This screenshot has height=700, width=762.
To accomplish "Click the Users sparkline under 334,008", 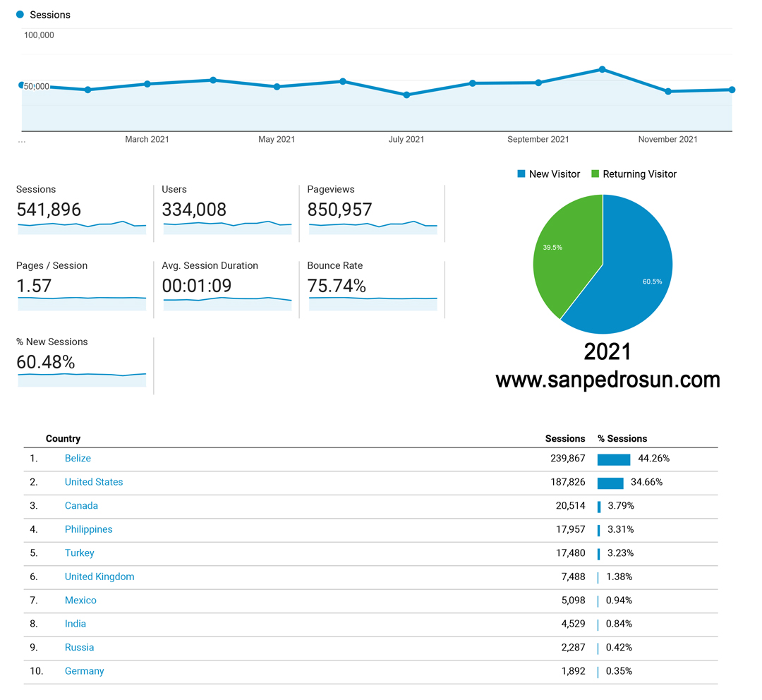I will 227,227.
